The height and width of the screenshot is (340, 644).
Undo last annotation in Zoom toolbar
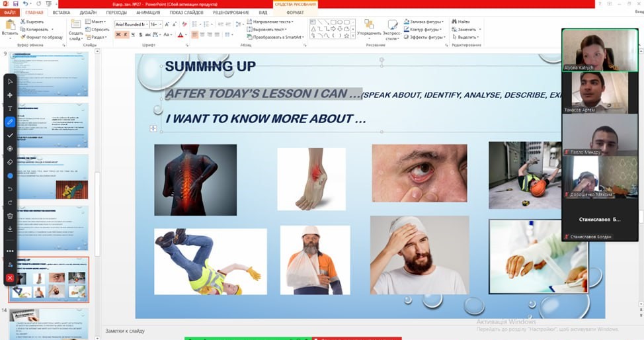pos(11,189)
